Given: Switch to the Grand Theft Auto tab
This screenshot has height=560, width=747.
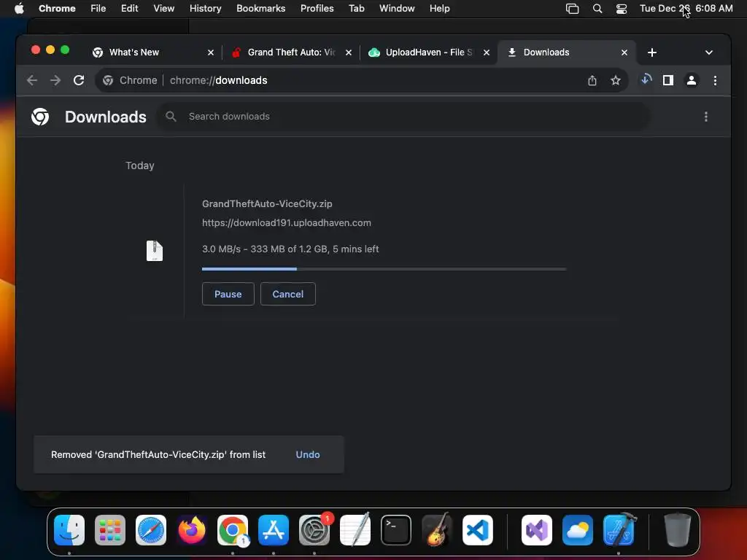Looking at the screenshot, I should coord(292,52).
